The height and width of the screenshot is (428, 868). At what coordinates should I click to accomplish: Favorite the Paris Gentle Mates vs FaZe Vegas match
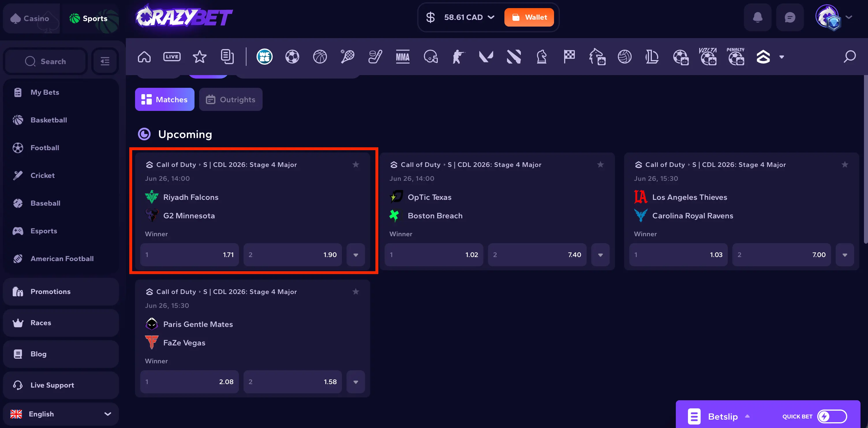click(356, 292)
